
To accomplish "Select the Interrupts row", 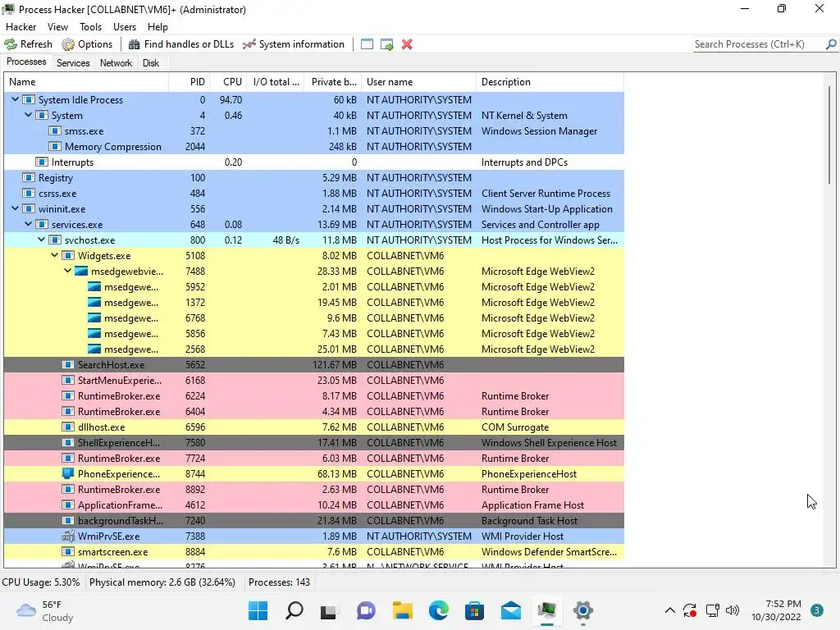I will point(314,162).
